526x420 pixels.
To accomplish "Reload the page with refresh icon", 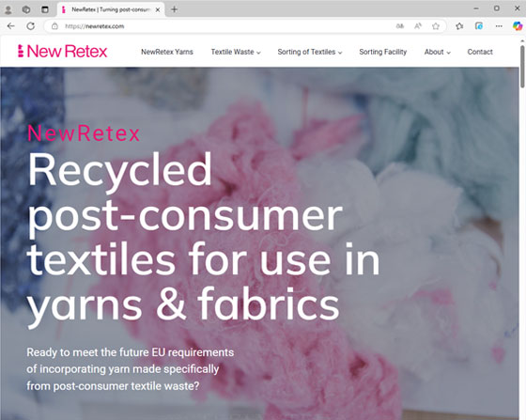I will tap(30, 26).
